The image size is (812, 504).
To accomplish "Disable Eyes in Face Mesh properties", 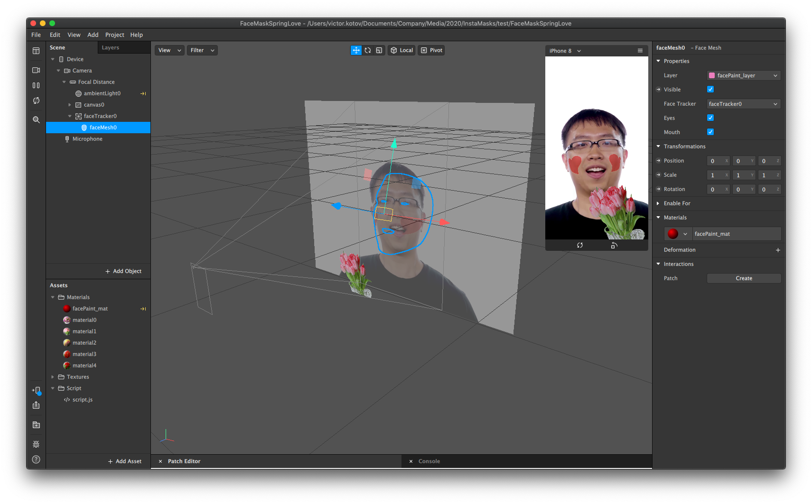I will click(710, 118).
